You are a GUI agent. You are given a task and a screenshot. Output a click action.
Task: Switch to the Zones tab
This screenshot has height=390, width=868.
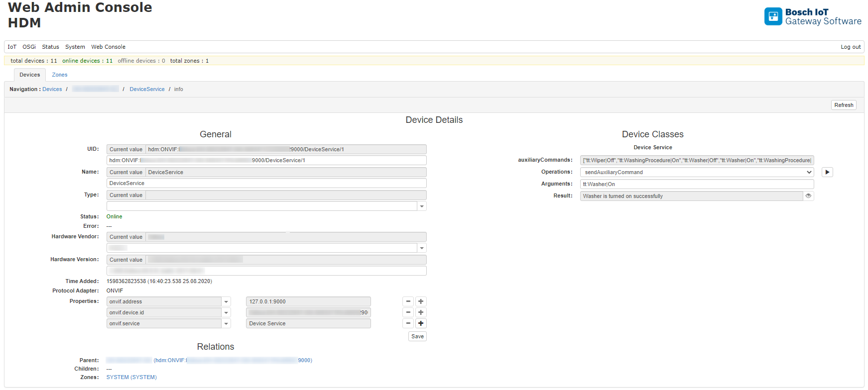pyautogui.click(x=60, y=75)
